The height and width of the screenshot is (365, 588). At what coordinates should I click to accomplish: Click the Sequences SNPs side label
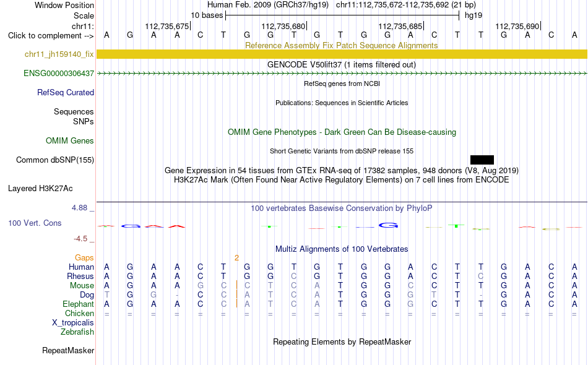74,116
